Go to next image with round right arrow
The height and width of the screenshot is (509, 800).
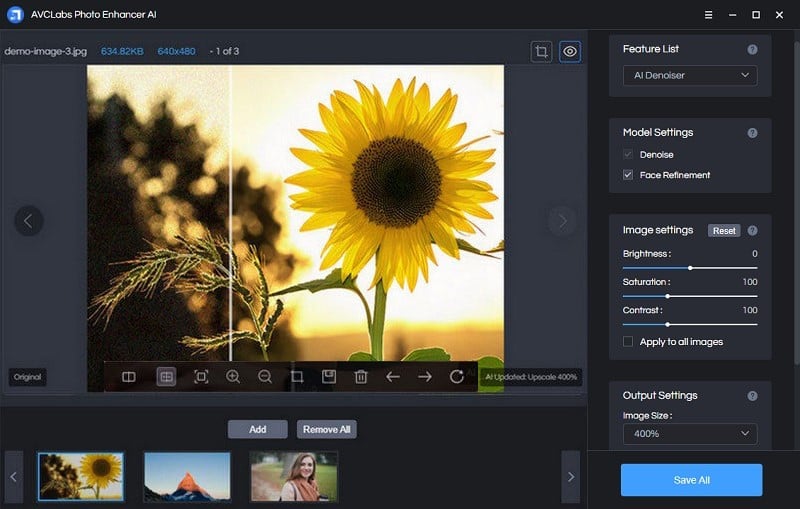pos(562,221)
